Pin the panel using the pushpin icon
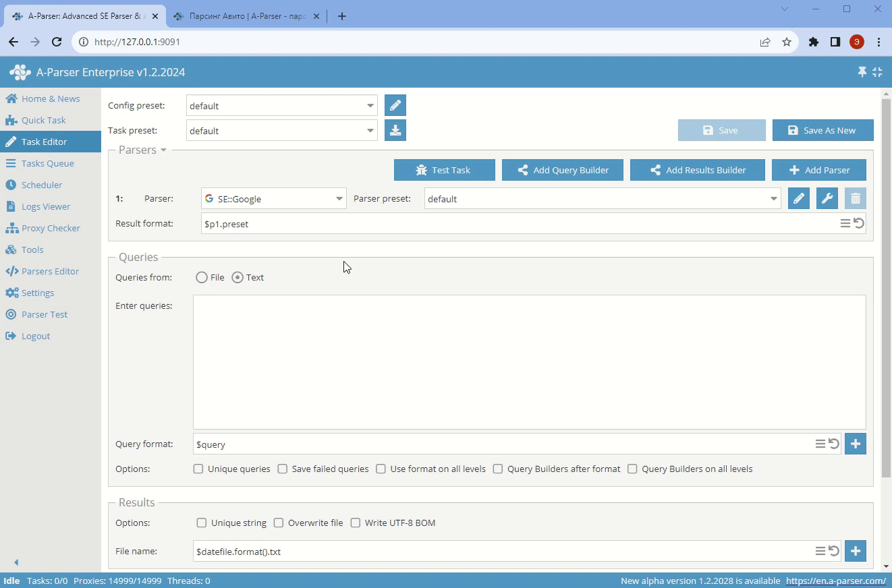 click(862, 72)
